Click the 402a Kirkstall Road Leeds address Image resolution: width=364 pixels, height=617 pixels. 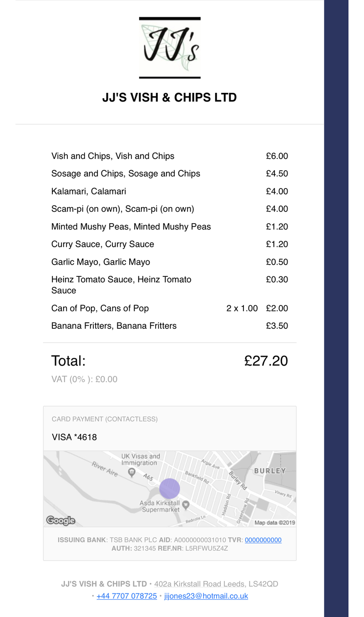[x=216, y=584]
